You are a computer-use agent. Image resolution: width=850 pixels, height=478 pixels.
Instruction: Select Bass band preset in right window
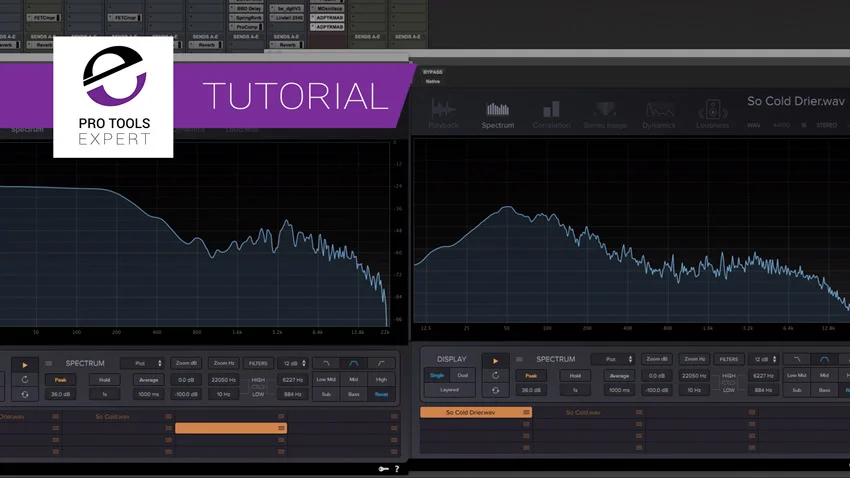point(825,390)
